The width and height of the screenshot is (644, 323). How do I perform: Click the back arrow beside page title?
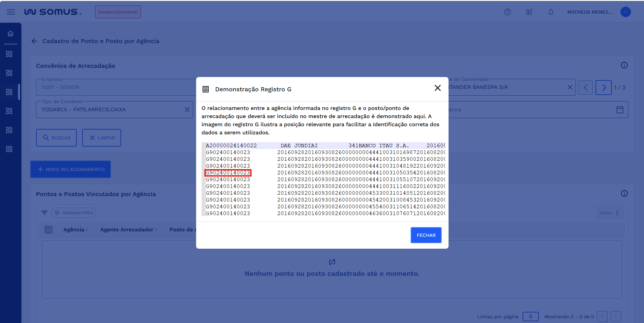(34, 41)
